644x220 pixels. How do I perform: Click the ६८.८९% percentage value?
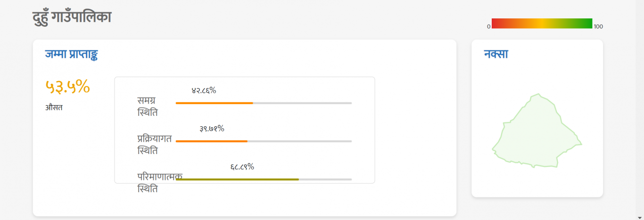[242, 167]
